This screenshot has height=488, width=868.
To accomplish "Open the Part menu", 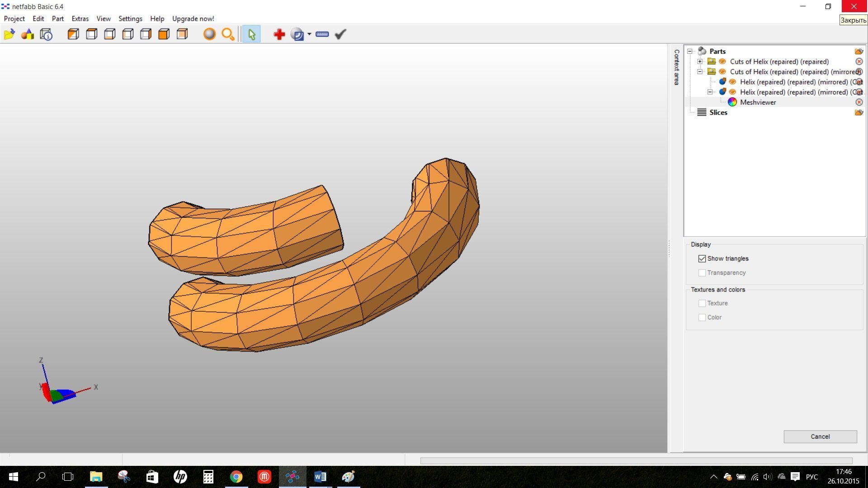I will pos(57,19).
